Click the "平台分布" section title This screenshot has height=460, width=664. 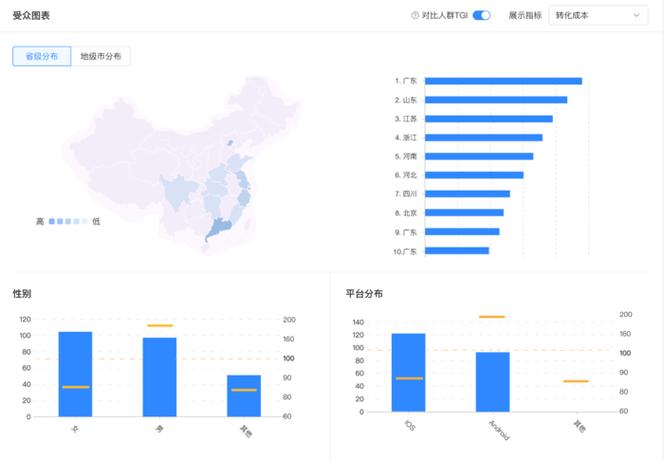tap(364, 294)
